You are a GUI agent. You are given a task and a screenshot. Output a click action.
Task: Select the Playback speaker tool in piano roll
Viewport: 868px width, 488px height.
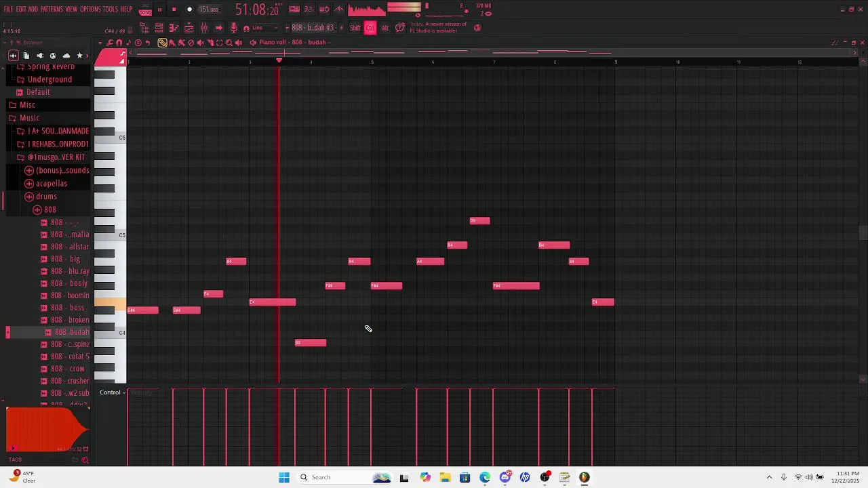(238, 43)
